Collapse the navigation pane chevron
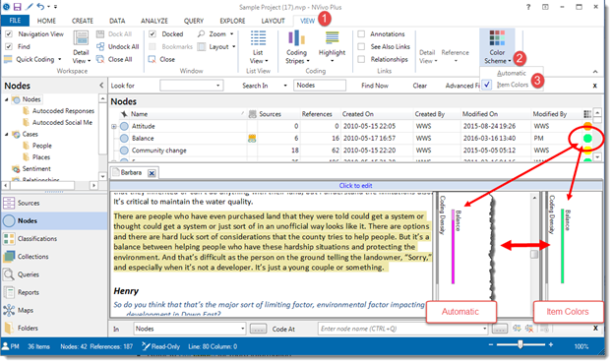The image size is (613, 364). [101, 86]
